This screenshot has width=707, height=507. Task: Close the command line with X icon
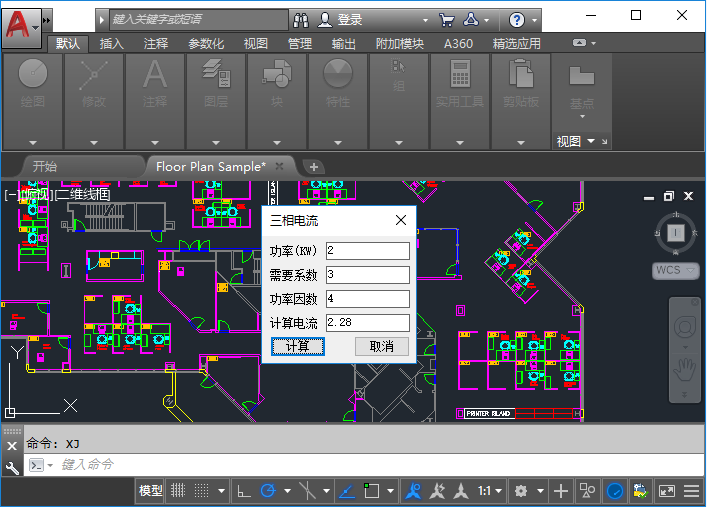coord(12,446)
